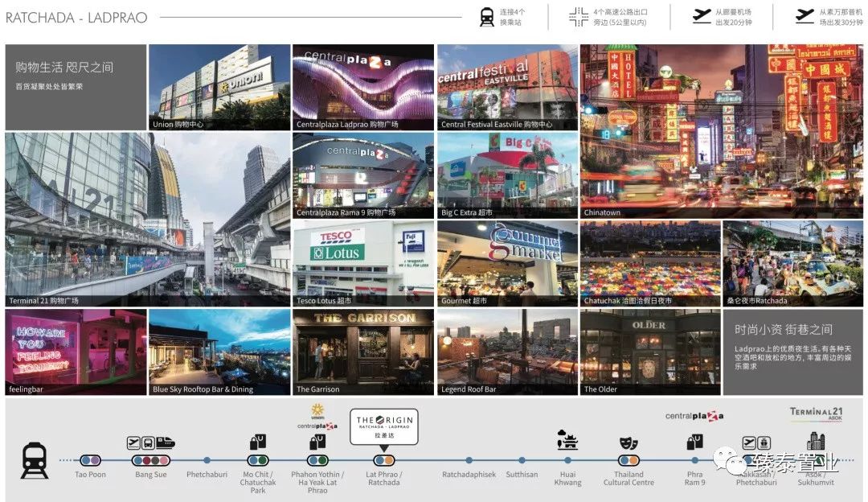Click the Terminal 21 Asok logo

[x=816, y=414]
